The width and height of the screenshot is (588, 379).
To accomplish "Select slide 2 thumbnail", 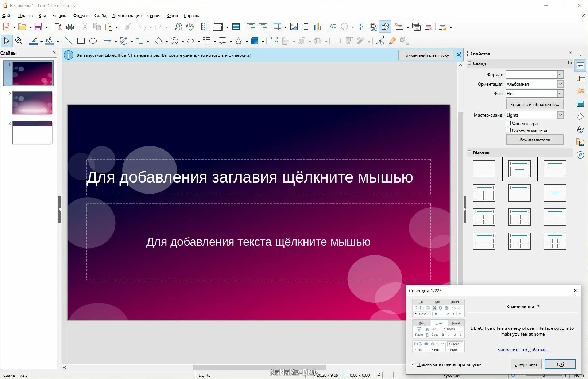I will [x=32, y=103].
